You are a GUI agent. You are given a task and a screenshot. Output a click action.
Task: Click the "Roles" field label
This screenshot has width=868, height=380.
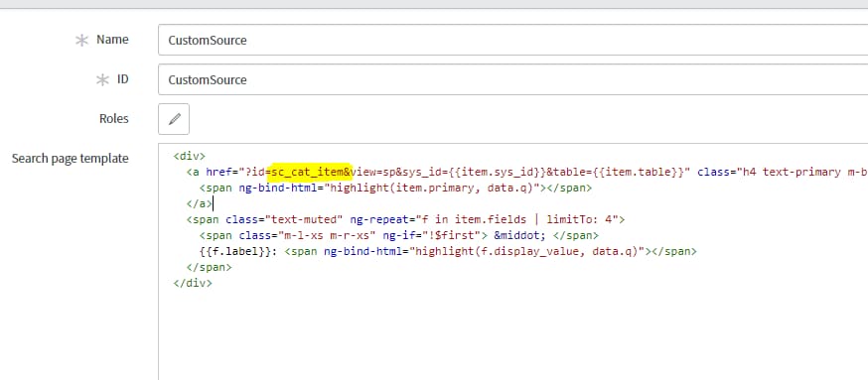[x=114, y=119]
